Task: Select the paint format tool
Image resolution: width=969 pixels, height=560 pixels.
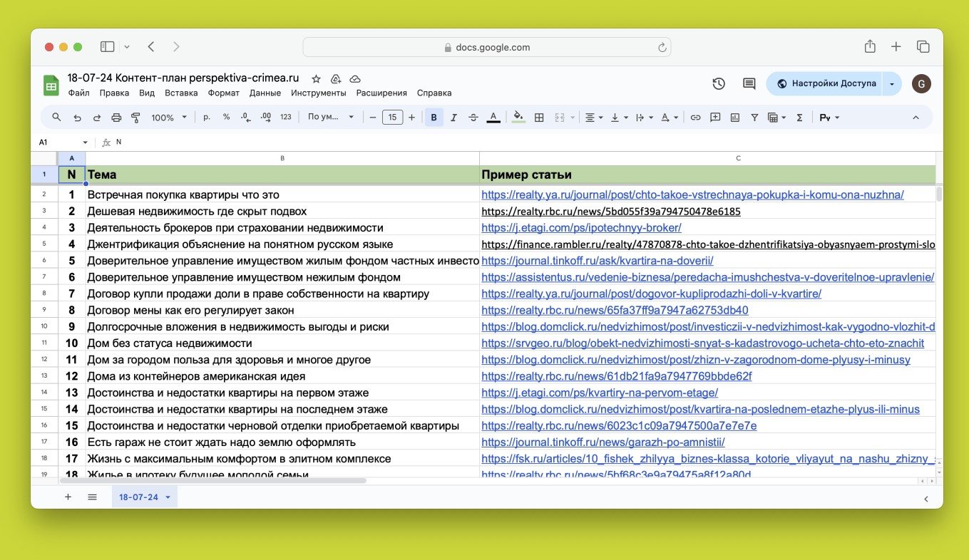Action: click(135, 118)
